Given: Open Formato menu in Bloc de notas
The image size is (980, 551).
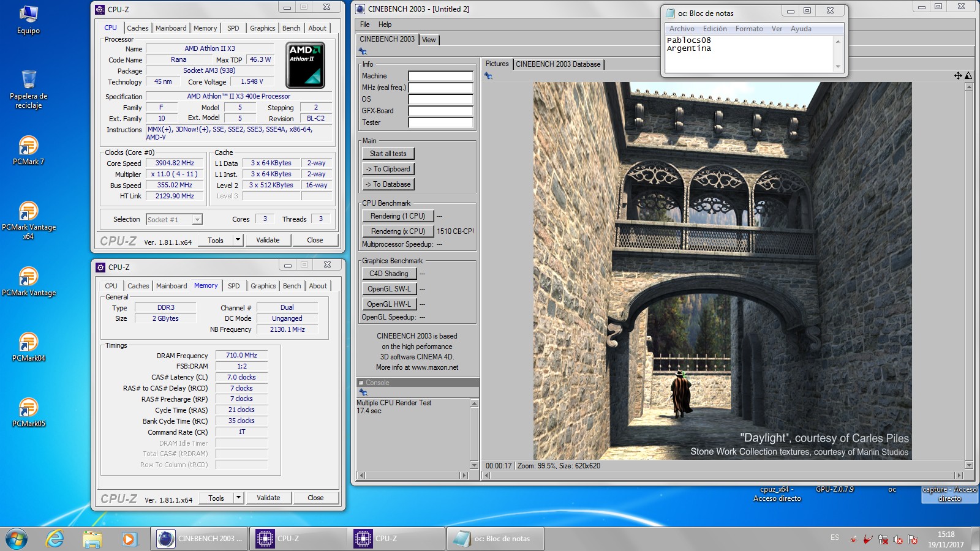Looking at the screenshot, I should point(749,29).
